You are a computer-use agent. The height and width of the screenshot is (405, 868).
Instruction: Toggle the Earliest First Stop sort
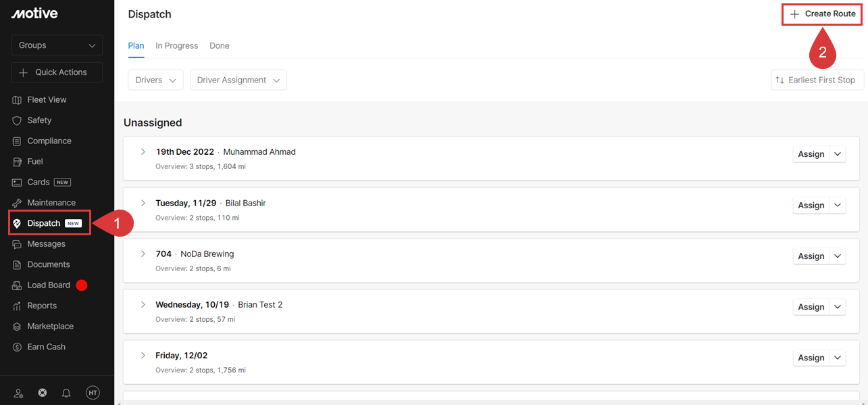pos(817,80)
